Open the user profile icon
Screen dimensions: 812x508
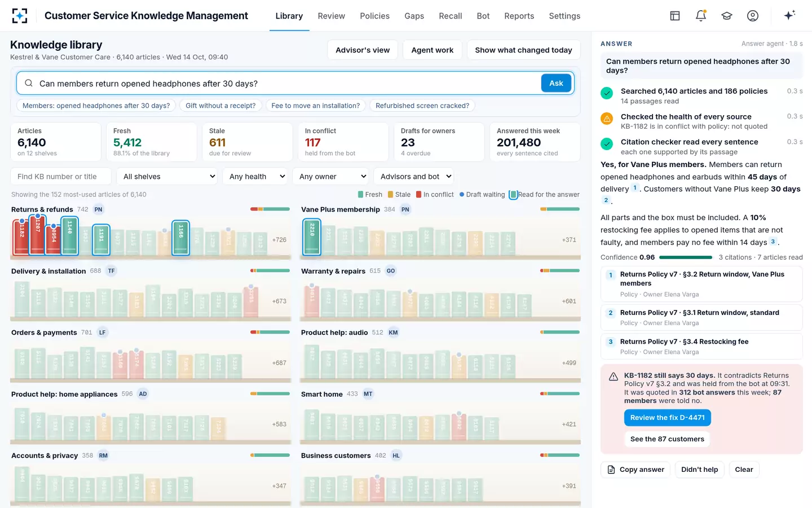tap(753, 16)
